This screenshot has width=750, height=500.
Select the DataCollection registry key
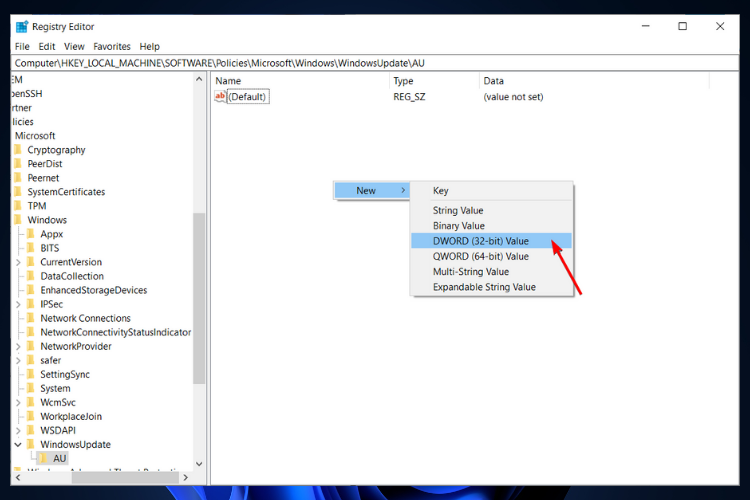(x=72, y=276)
